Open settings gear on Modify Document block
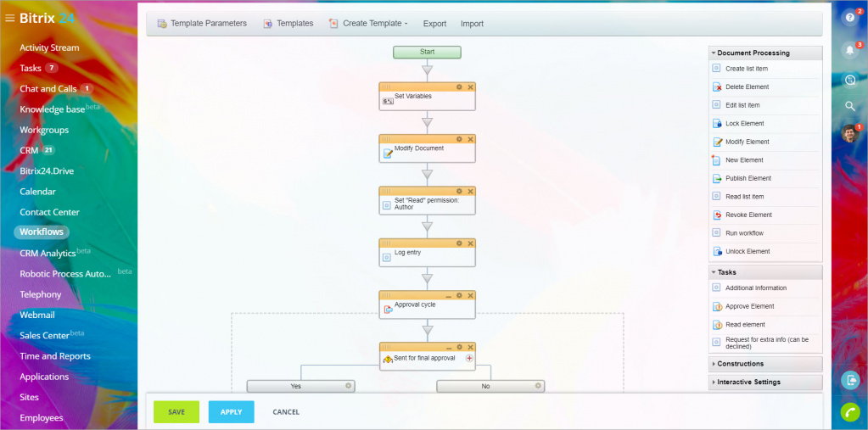868x430 pixels. (x=459, y=139)
